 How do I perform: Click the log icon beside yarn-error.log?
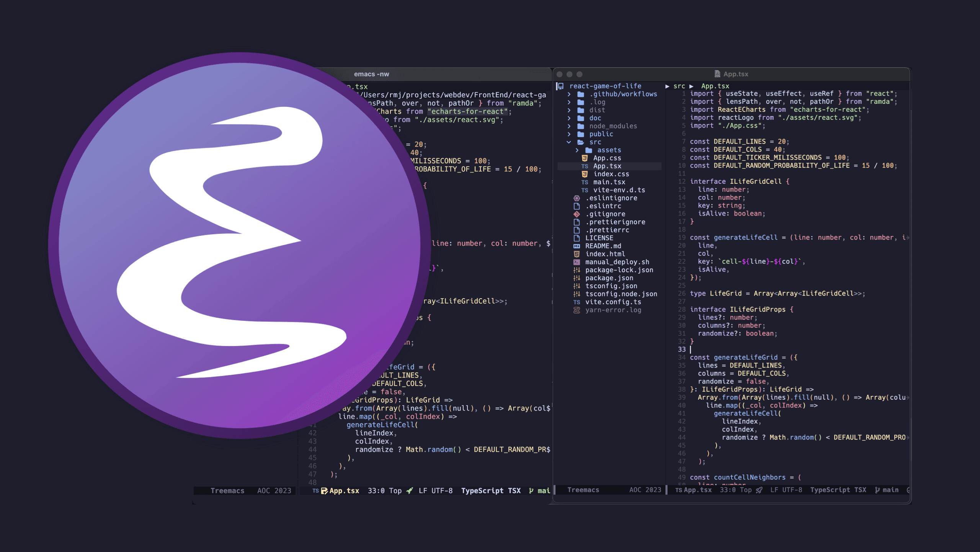point(577,310)
